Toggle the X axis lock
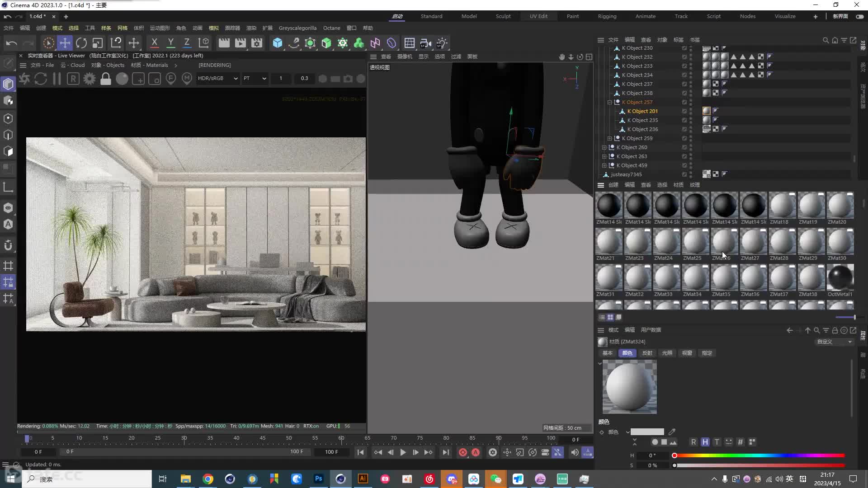Screen dimensions: 868x488 coord(154,43)
